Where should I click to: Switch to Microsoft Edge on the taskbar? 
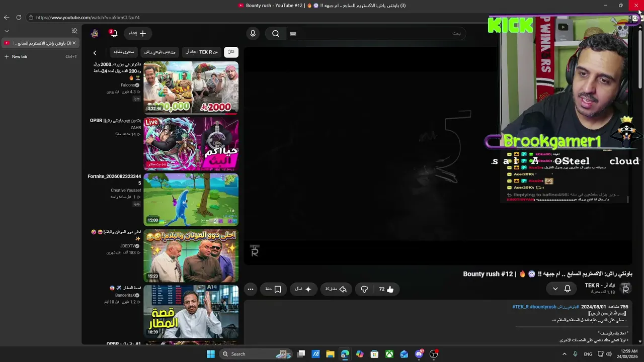345,354
